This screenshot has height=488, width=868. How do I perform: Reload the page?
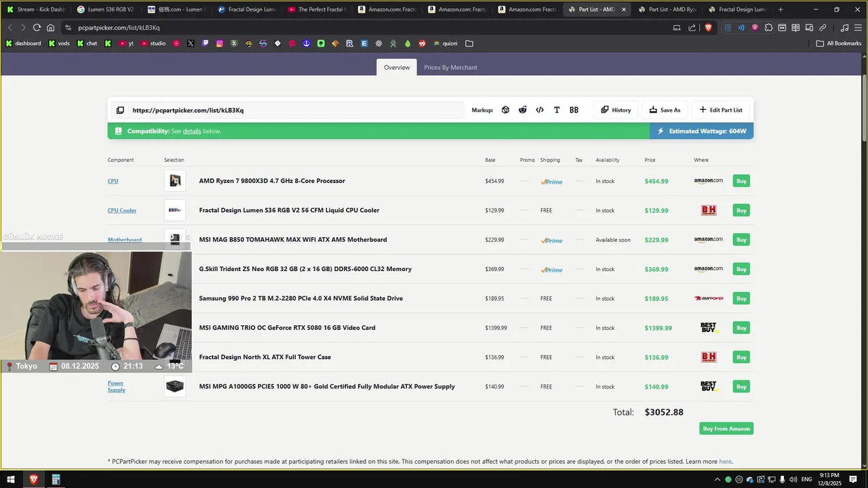tap(37, 28)
